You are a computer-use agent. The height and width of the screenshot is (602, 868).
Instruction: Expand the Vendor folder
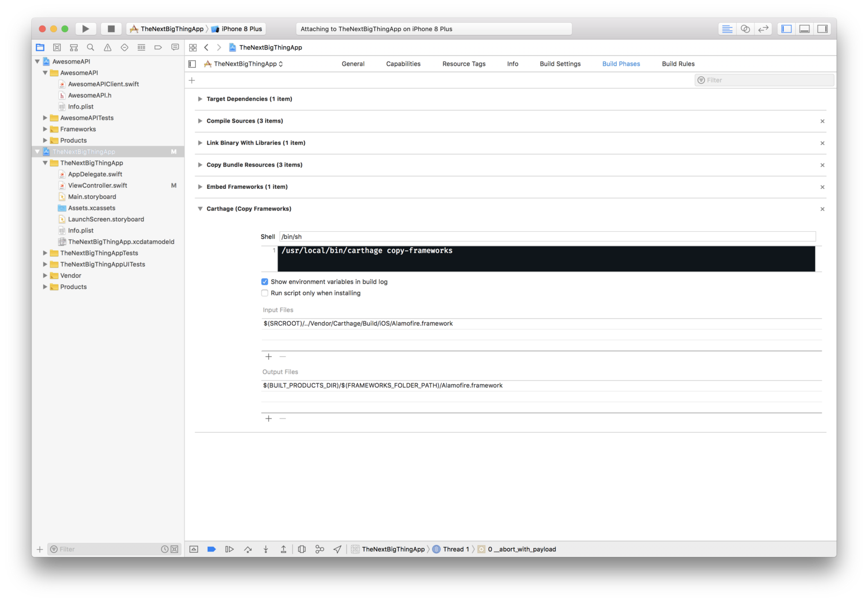point(45,276)
